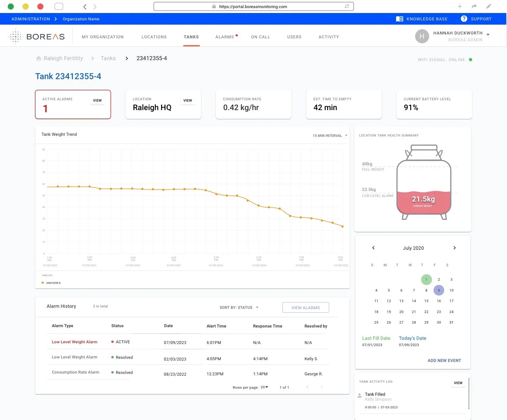
Task: Click the browser address bar
Action: [253, 6]
